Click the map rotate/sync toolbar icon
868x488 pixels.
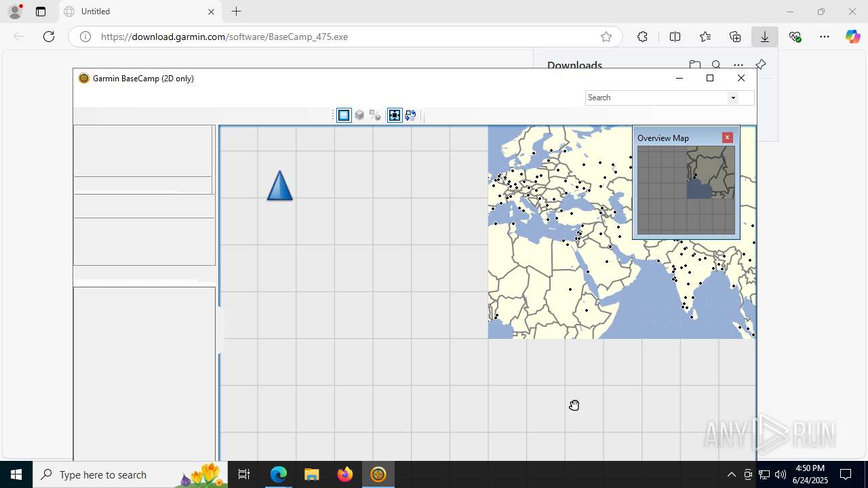410,115
